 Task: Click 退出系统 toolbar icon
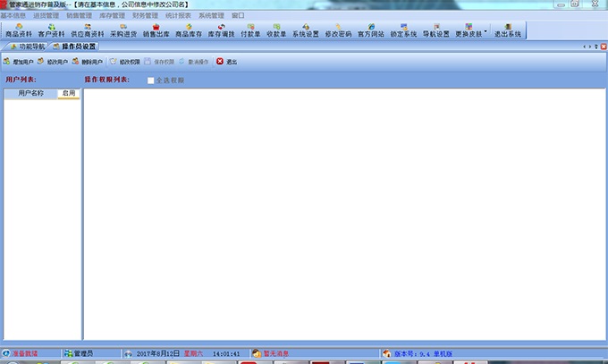click(508, 30)
